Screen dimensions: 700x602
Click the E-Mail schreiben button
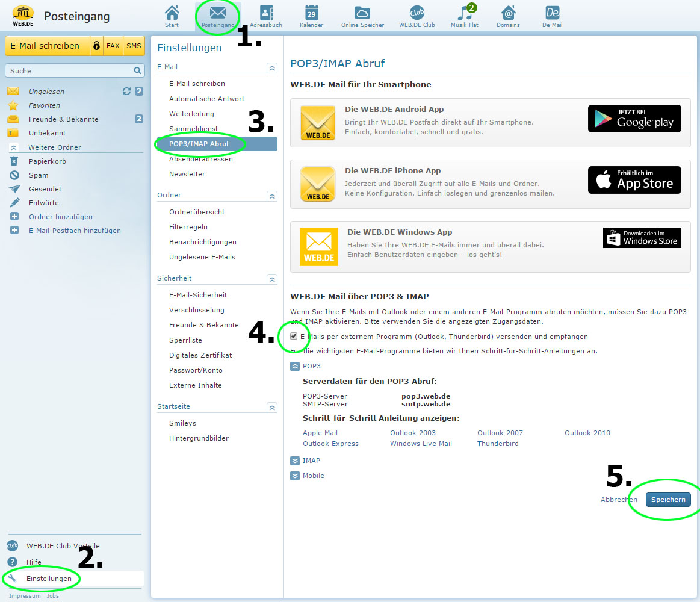(x=48, y=46)
